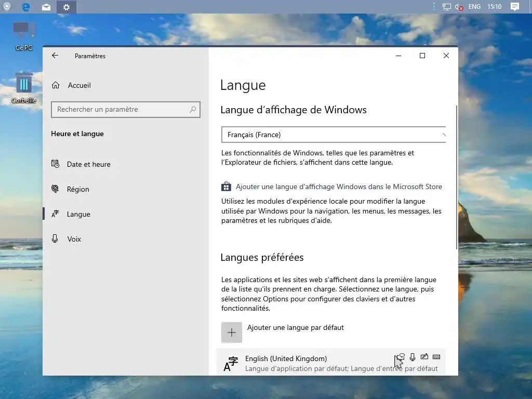This screenshot has height=399, width=532.
Task: Minimize the Paramètres window
Action: click(x=398, y=56)
